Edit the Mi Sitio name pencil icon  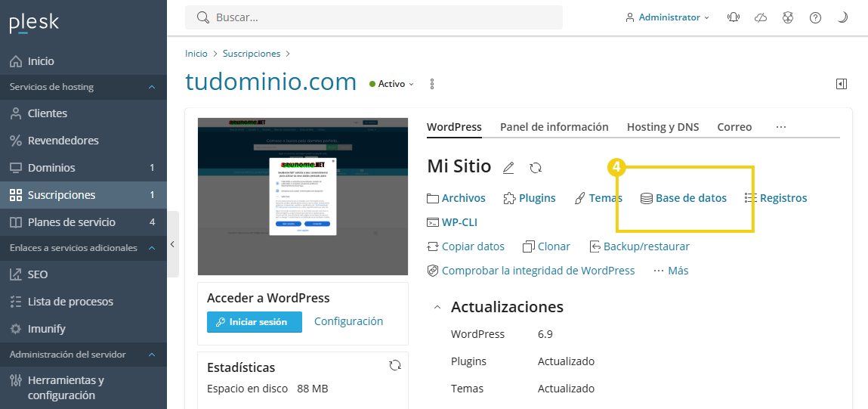point(508,167)
